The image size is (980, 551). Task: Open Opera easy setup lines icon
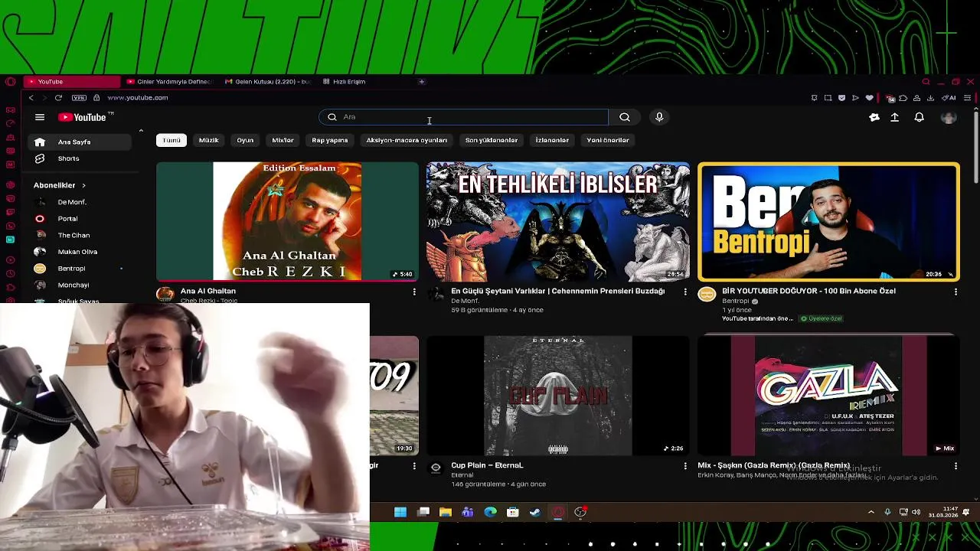tap(967, 98)
